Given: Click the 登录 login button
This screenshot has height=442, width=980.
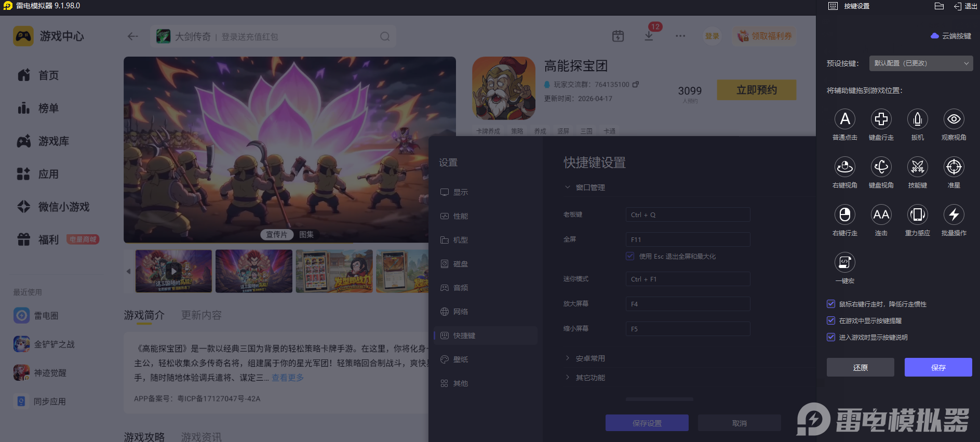Looking at the screenshot, I should click(712, 36).
